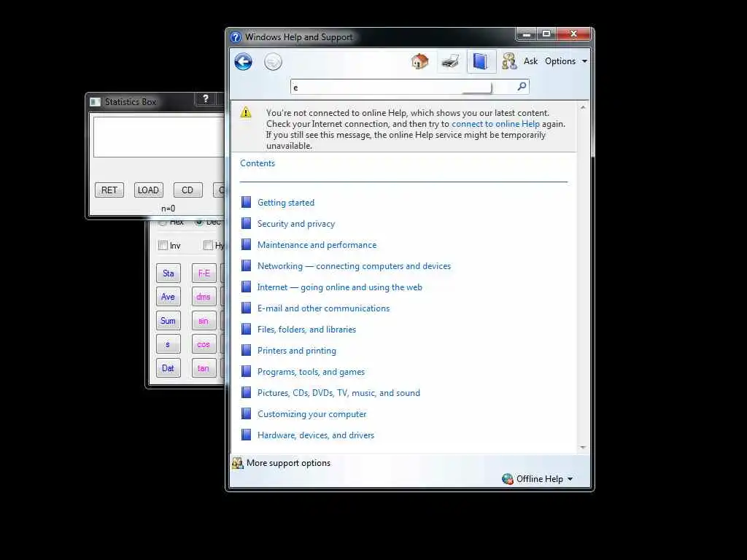Go back in Help and Support

244,61
